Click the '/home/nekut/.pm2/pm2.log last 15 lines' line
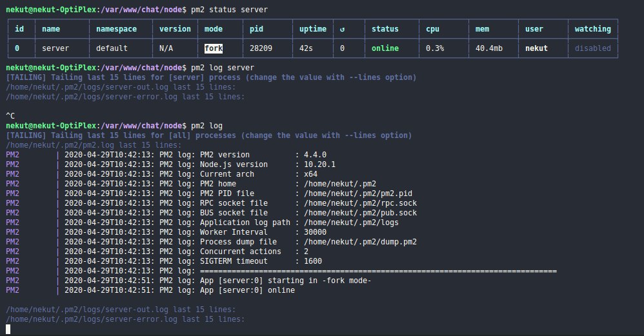 coord(94,145)
